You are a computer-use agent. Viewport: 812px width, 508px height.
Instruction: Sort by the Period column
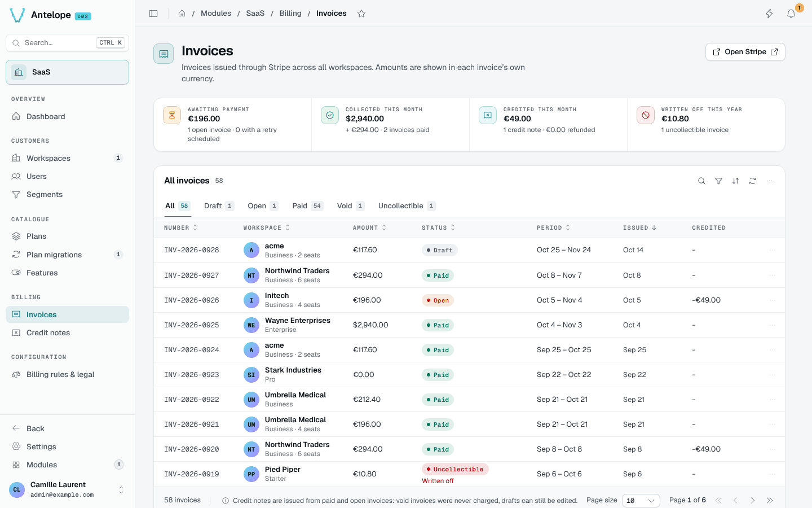(x=553, y=228)
